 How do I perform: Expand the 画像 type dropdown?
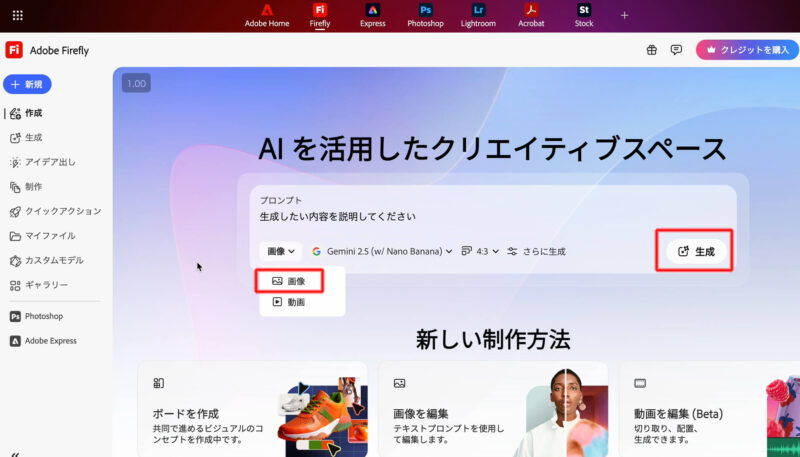281,251
